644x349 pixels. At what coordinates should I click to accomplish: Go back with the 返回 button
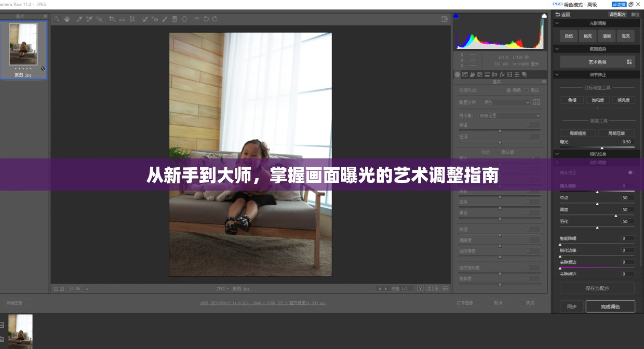point(562,15)
